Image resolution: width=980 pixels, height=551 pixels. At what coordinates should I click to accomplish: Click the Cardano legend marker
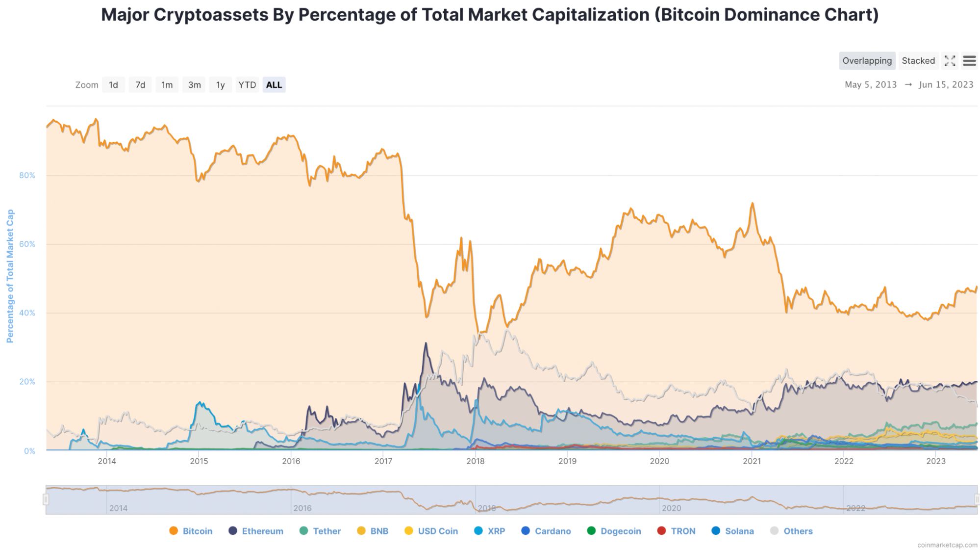526,531
